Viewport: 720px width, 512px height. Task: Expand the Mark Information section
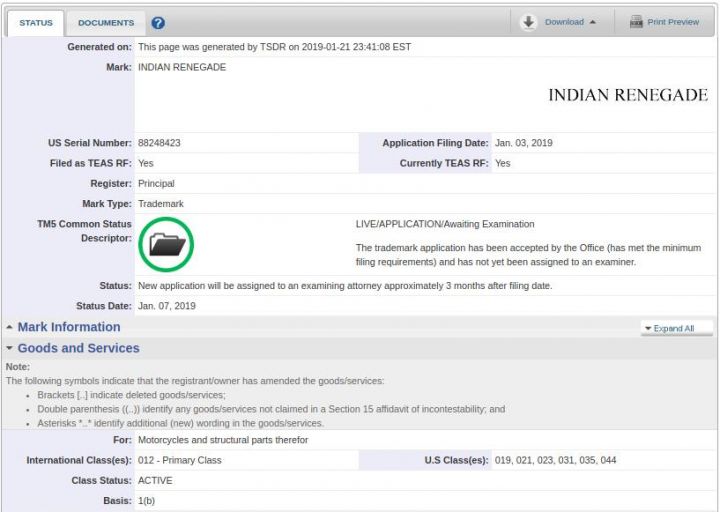68,327
